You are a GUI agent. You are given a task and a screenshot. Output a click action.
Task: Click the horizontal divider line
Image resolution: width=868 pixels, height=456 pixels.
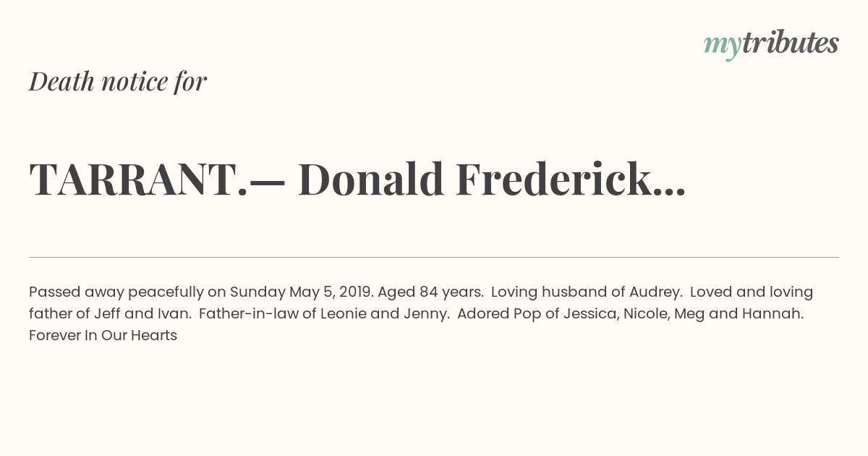tap(434, 257)
